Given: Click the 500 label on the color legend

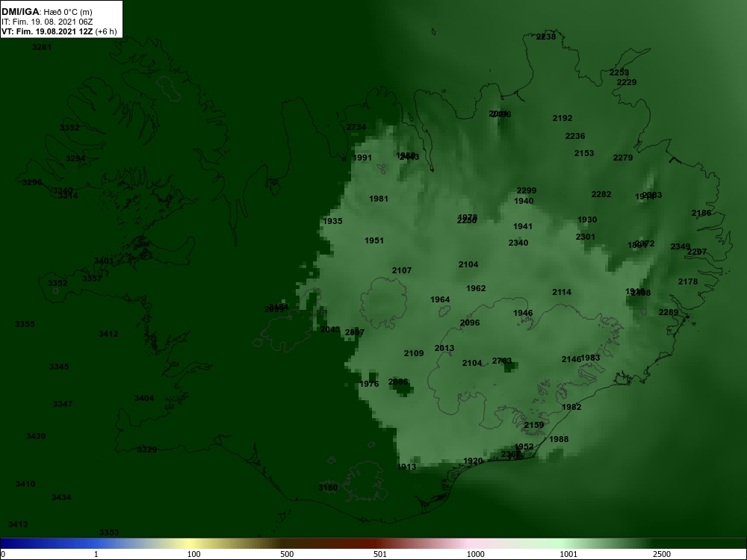Looking at the screenshot, I should [x=287, y=554].
